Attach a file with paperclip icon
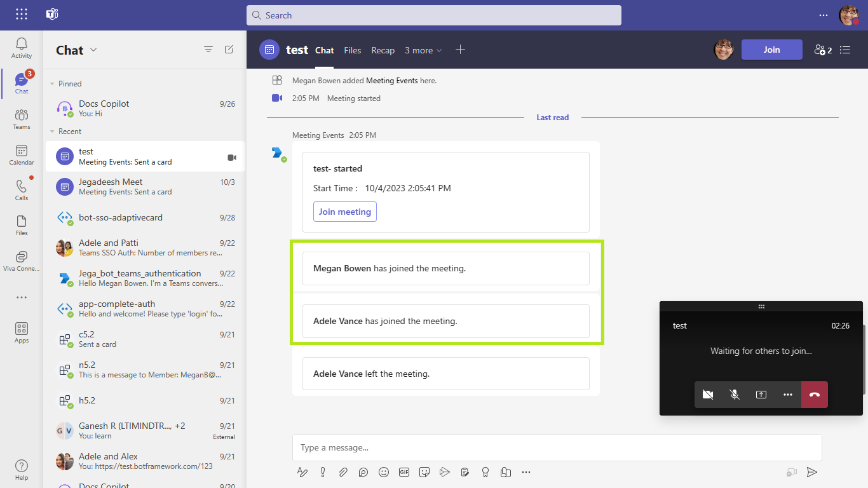 [343, 472]
